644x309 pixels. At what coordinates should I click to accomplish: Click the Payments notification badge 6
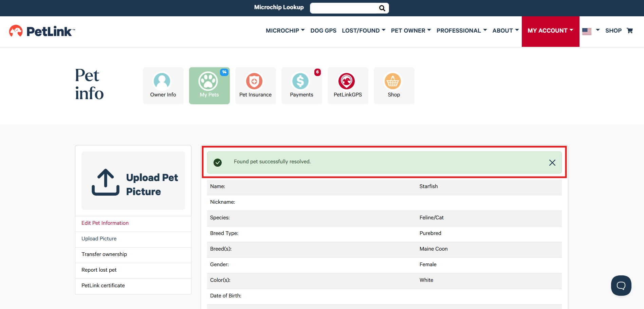317,72
